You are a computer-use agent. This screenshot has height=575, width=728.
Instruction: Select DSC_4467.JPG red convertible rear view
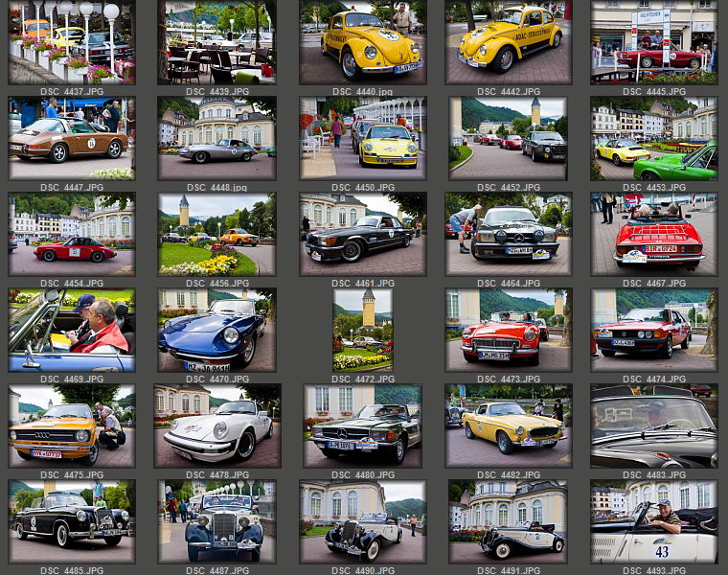point(653,234)
